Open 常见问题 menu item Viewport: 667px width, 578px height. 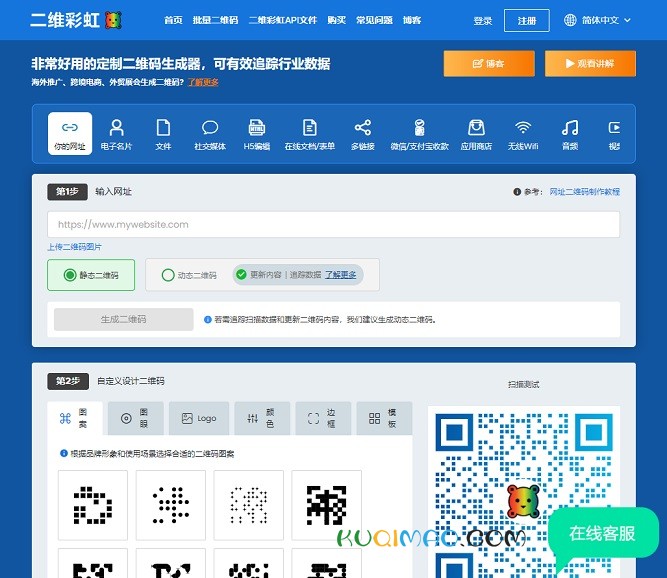[374, 20]
